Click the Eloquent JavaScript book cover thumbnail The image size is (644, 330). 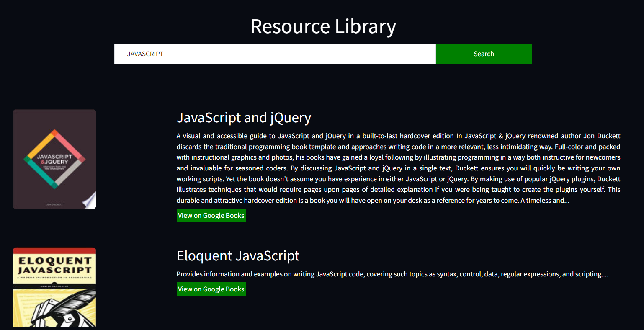point(54,288)
